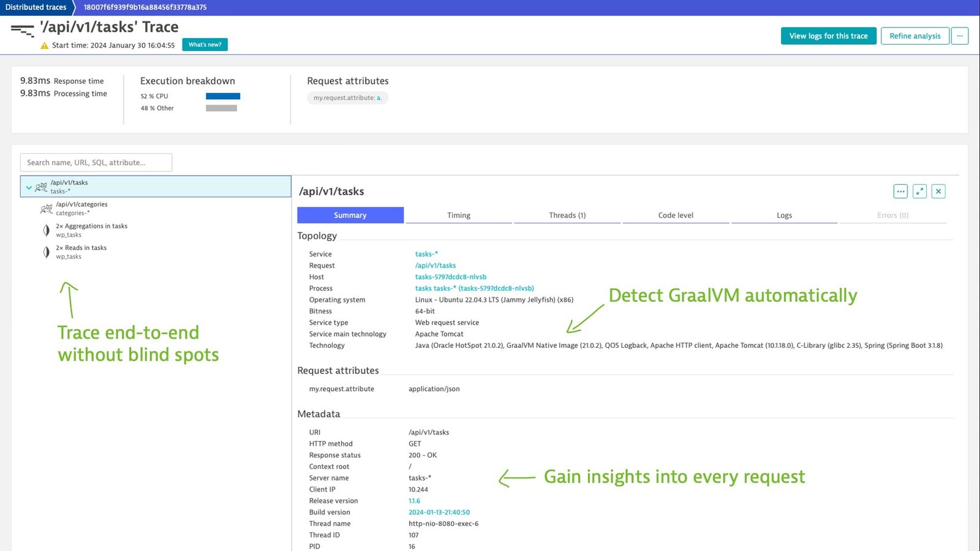Click the blue CPU execution breakdown bar
Viewport: 980px width, 551px height.
click(223, 96)
